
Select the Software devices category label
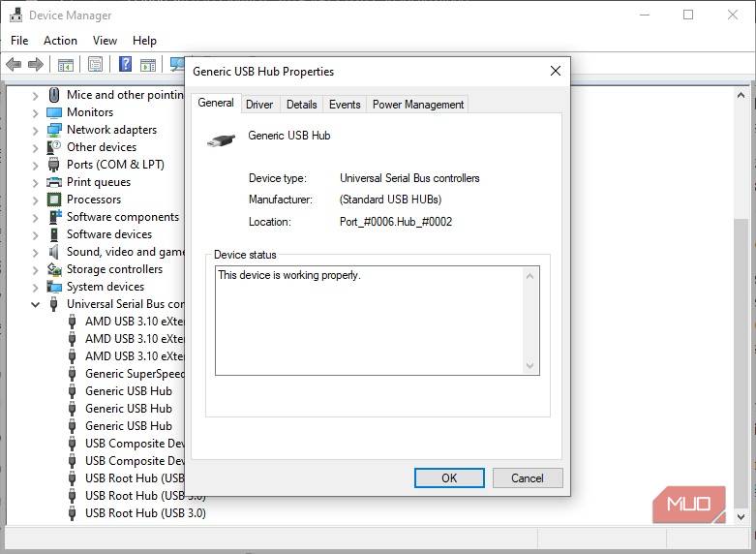(109, 234)
